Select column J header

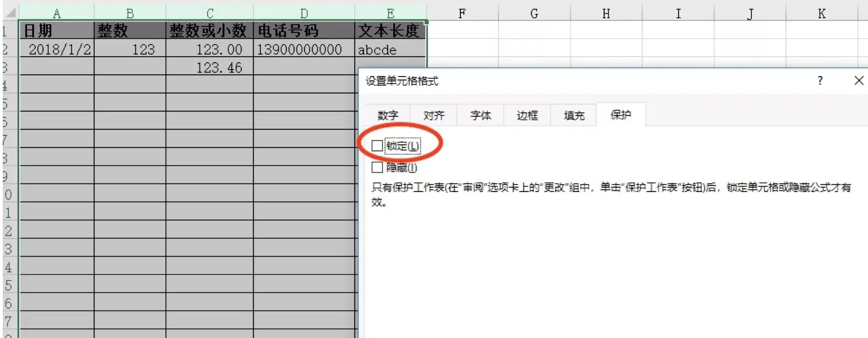[750, 13]
